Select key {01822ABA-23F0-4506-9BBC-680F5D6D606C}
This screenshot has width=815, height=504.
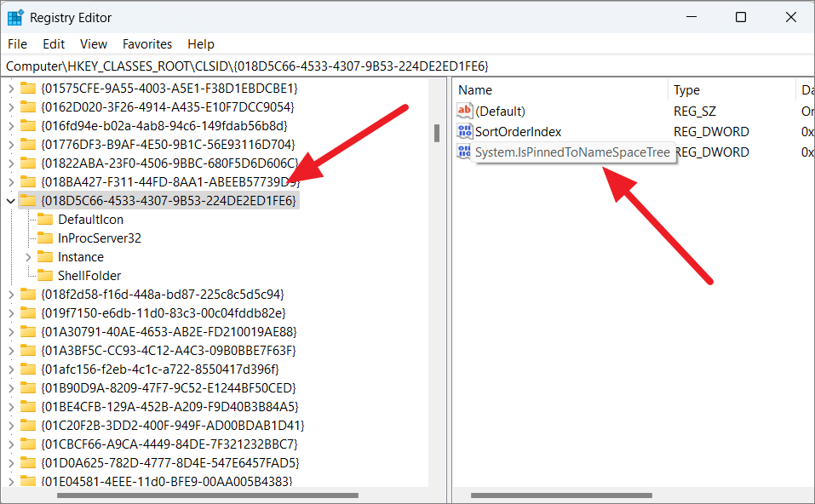170,163
